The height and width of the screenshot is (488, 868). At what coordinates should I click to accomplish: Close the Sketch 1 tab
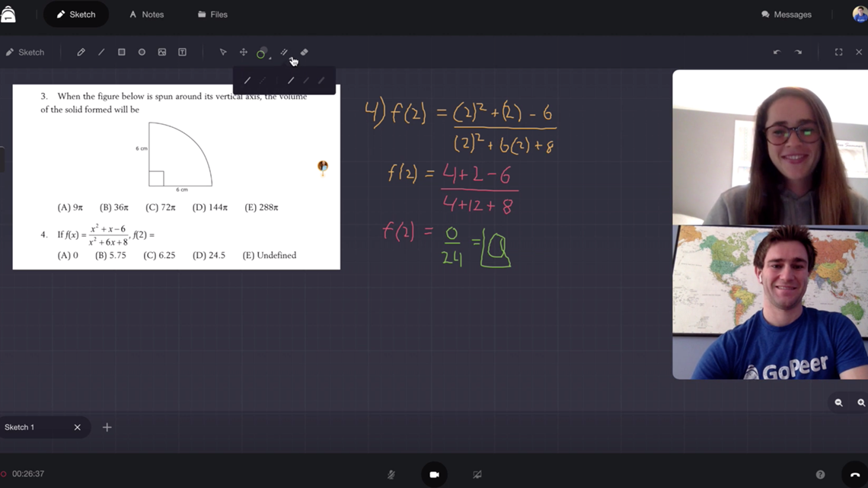pyautogui.click(x=77, y=428)
